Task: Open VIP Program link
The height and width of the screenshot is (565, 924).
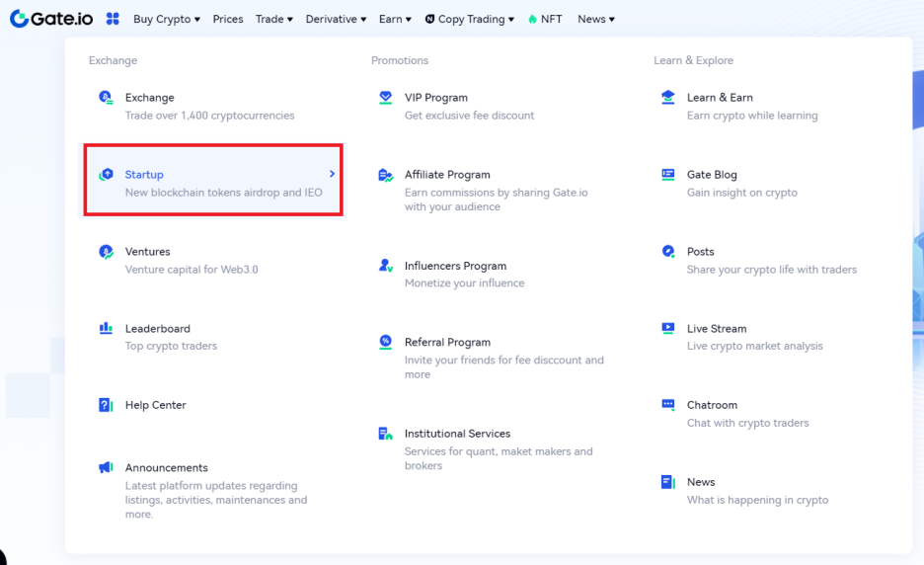Action: tap(436, 98)
